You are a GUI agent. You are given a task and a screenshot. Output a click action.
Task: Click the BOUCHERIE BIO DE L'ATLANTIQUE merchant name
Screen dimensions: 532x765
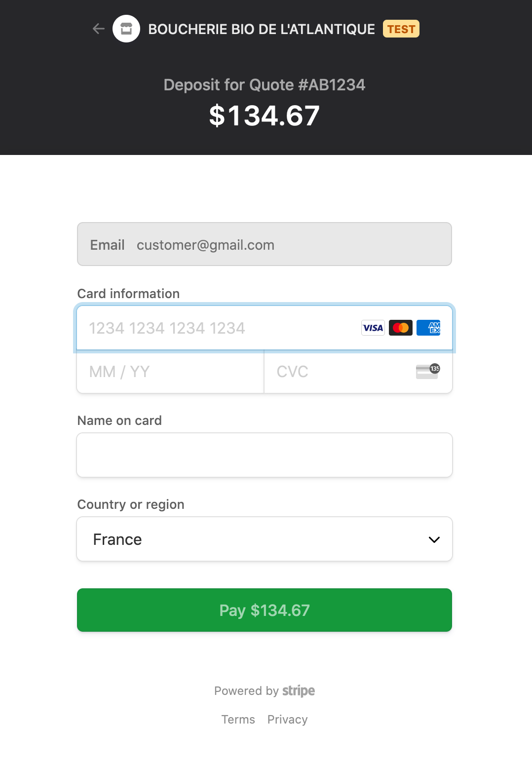(x=262, y=29)
